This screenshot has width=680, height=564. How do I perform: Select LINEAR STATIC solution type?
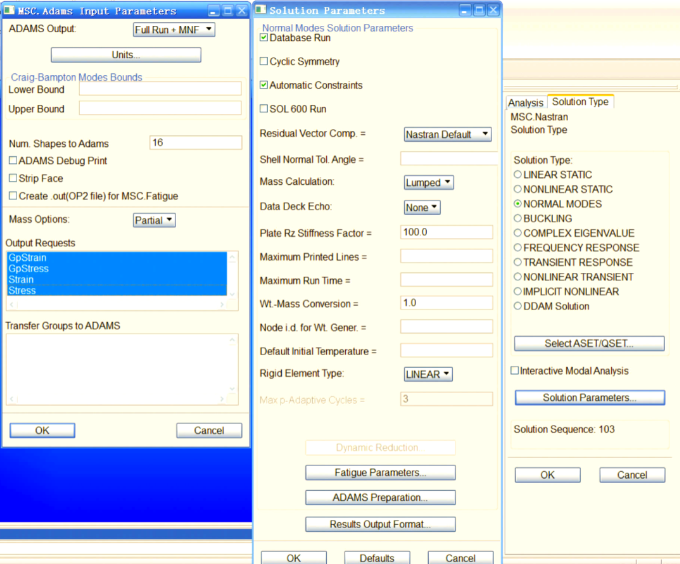point(517,174)
